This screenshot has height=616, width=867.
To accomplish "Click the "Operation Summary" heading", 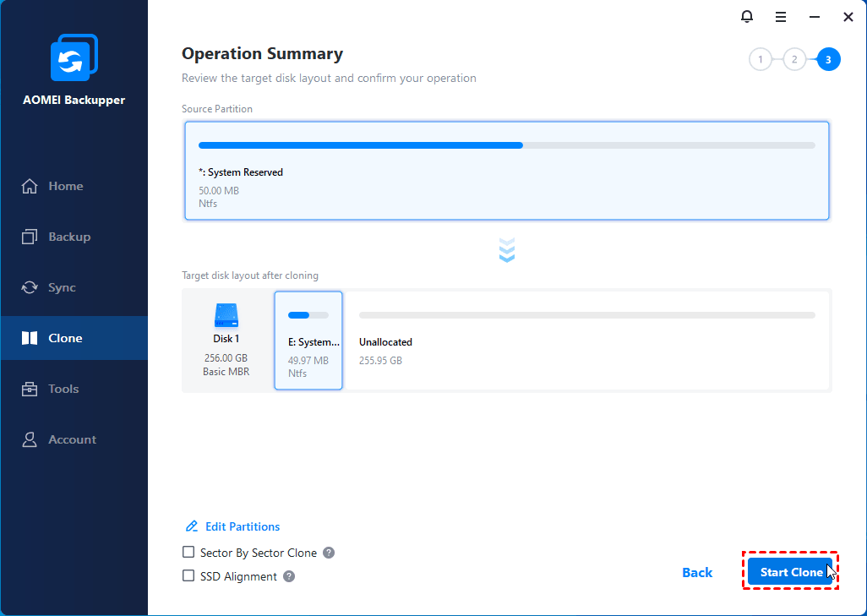I will pos(262,53).
